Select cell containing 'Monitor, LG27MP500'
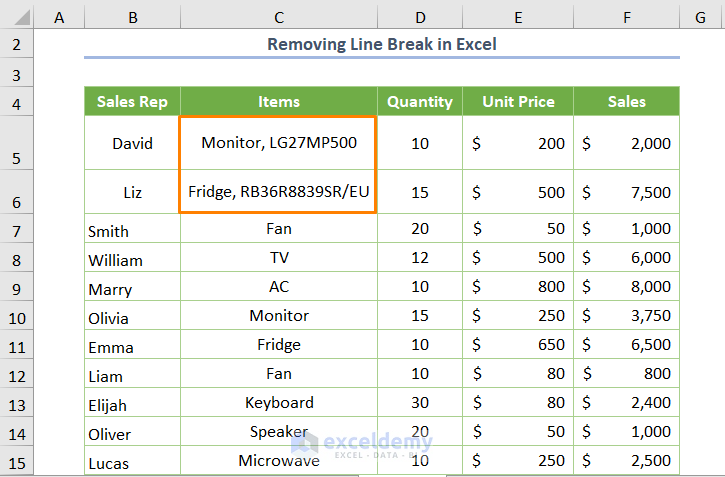The height and width of the screenshot is (477, 725). (x=278, y=143)
